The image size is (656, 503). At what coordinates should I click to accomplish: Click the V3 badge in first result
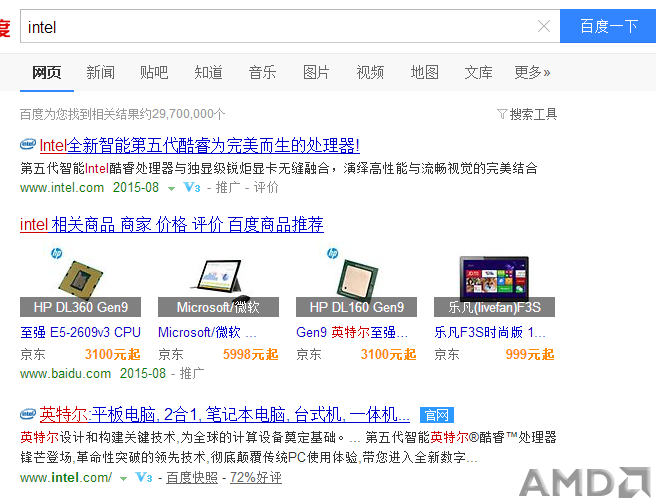tap(192, 187)
